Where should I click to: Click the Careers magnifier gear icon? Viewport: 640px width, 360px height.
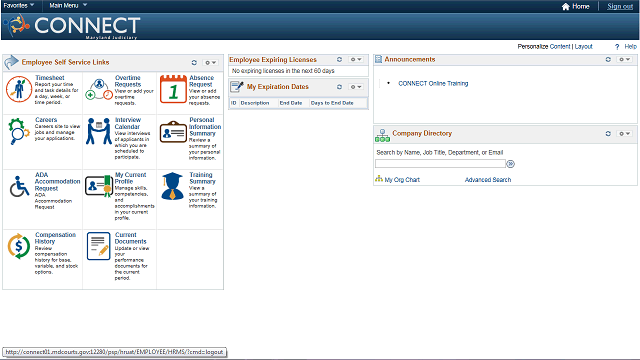[x=18, y=131]
